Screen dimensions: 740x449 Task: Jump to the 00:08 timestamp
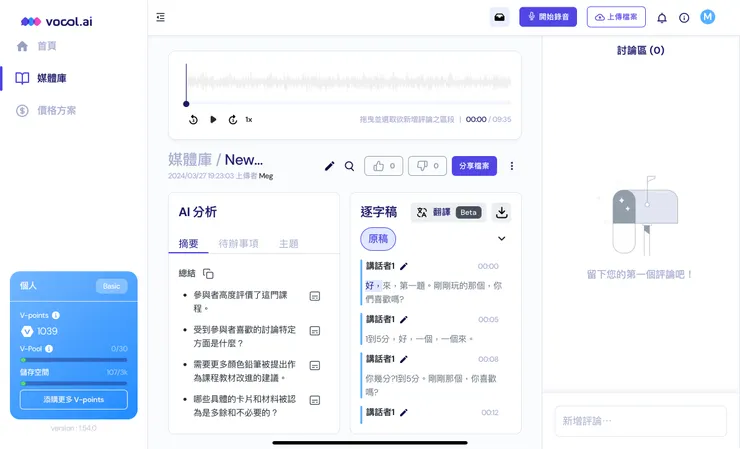tap(488, 359)
